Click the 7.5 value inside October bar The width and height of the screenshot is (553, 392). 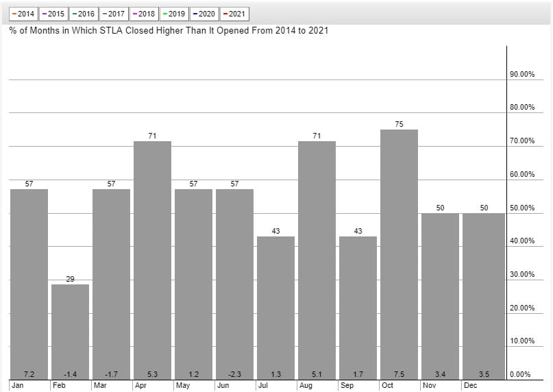coord(399,374)
